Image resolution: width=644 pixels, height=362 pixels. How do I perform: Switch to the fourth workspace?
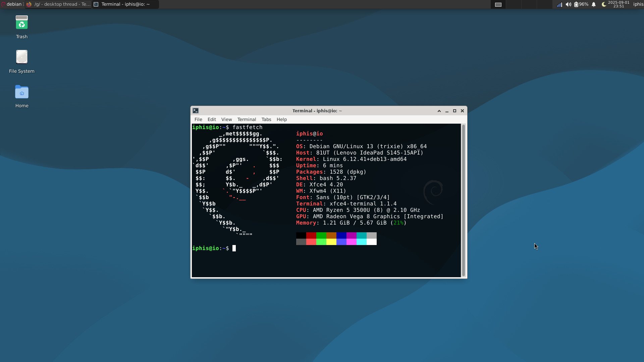[x=544, y=4]
